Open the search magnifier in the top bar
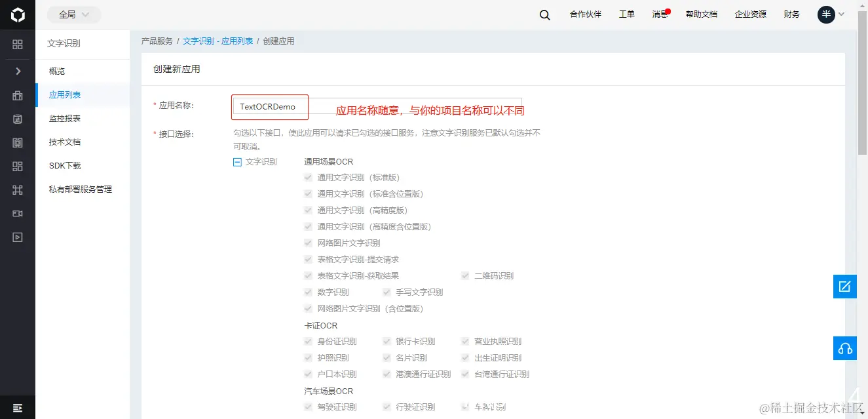Image resolution: width=868 pixels, height=419 pixels. [544, 14]
